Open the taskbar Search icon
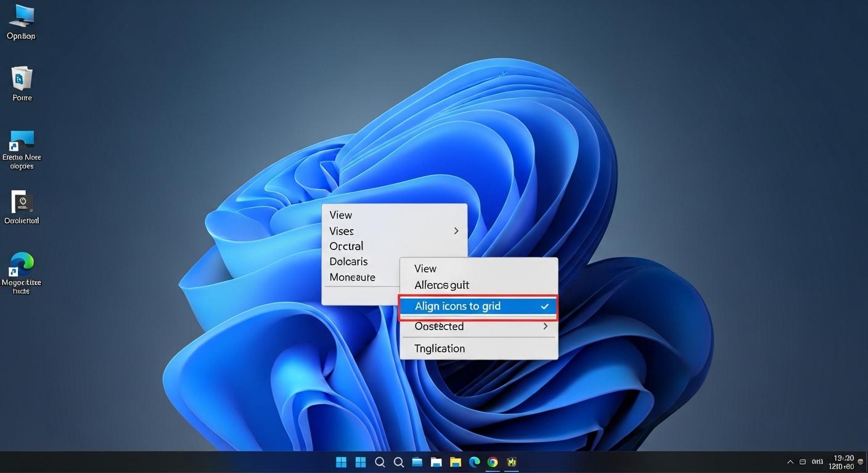868x473 pixels. [x=380, y=462]
